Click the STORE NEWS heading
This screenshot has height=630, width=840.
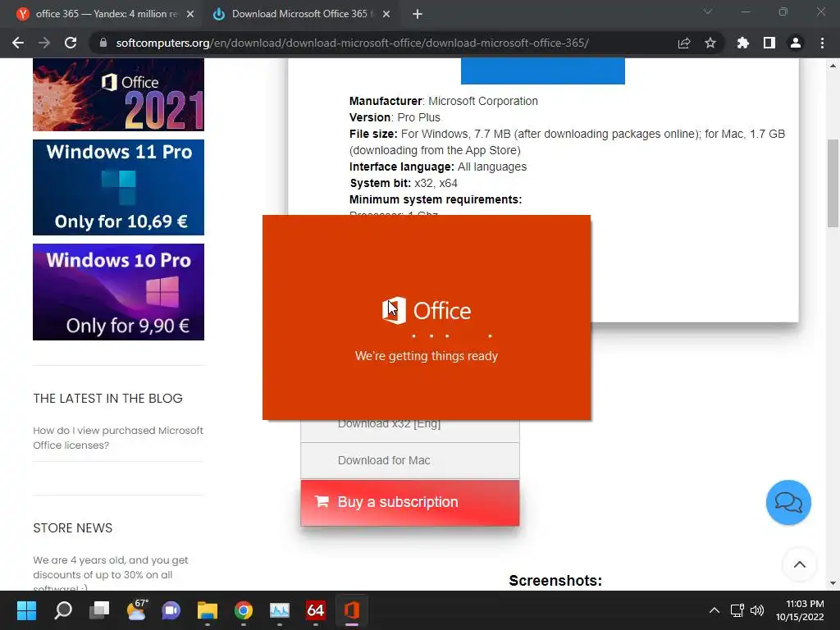coord(73,528)
